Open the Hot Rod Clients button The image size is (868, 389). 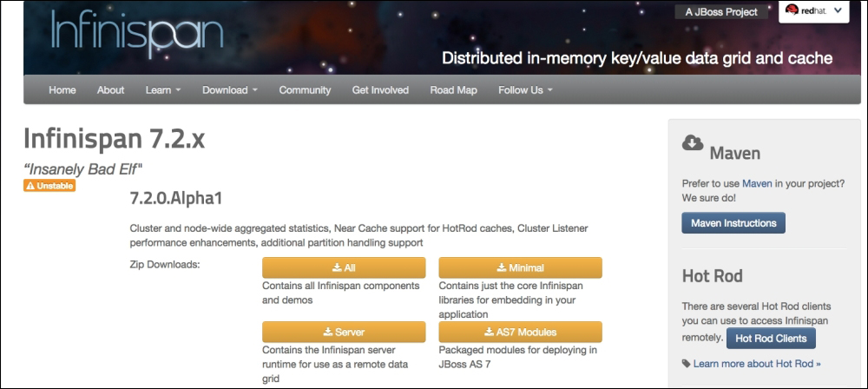(x=771, y=338)
